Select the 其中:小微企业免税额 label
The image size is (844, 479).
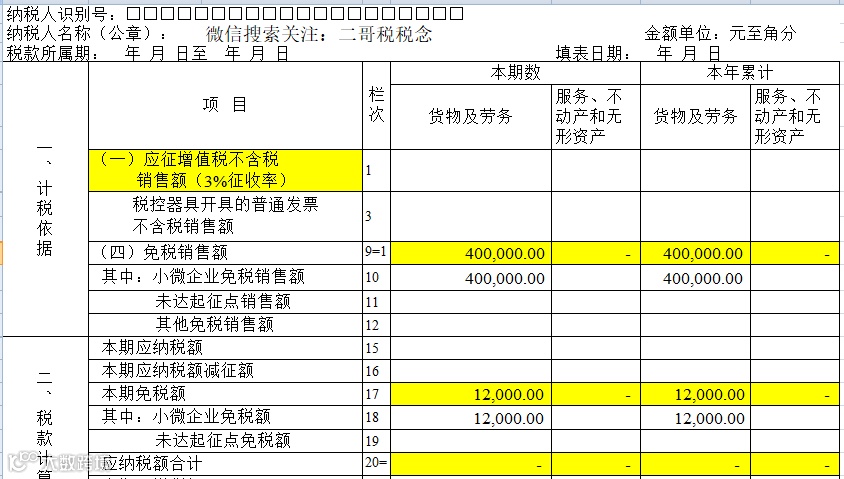pyautogui.click(x=226, y=417)
